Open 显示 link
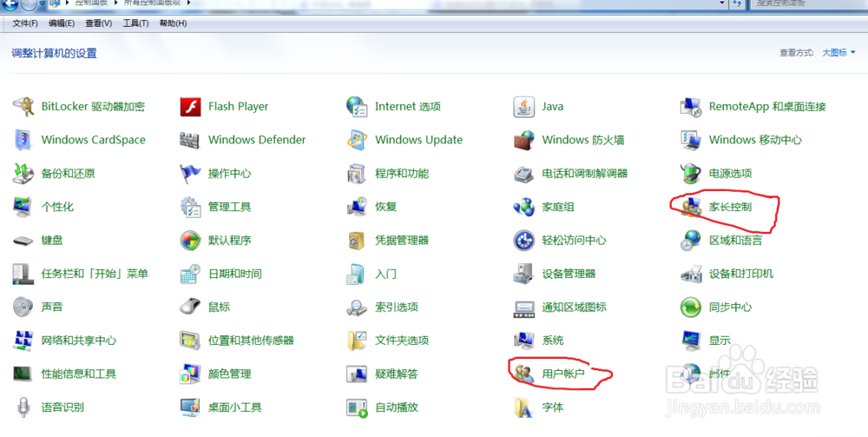868x437 pixels. click(x=720, y=340)
